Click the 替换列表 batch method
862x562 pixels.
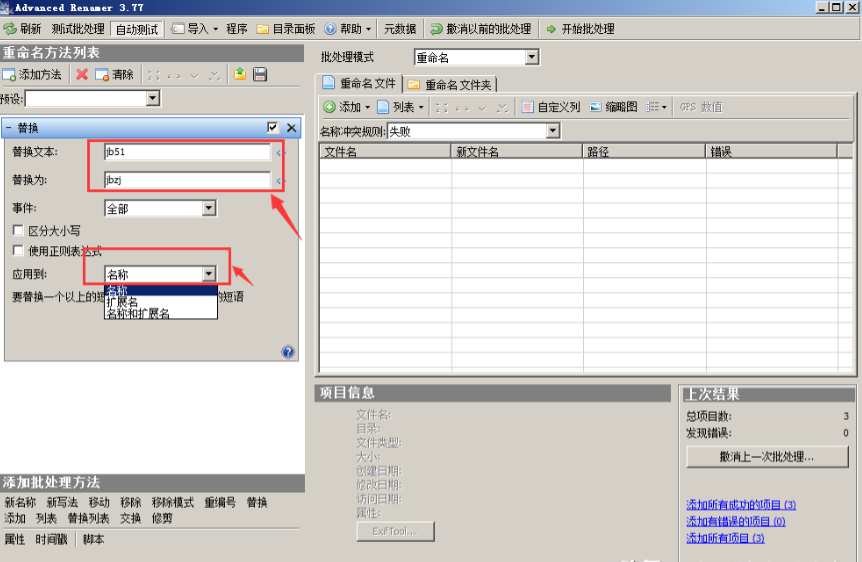pos(88,518)
